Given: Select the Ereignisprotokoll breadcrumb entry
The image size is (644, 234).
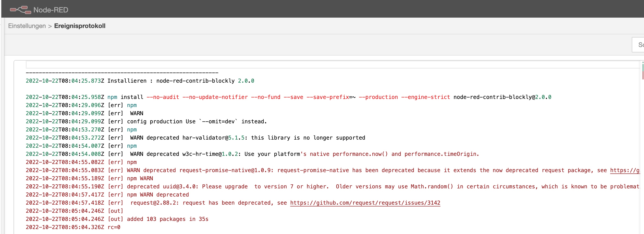Looking at the screenshot, I should pyautogui.click(x=80, y=26).
